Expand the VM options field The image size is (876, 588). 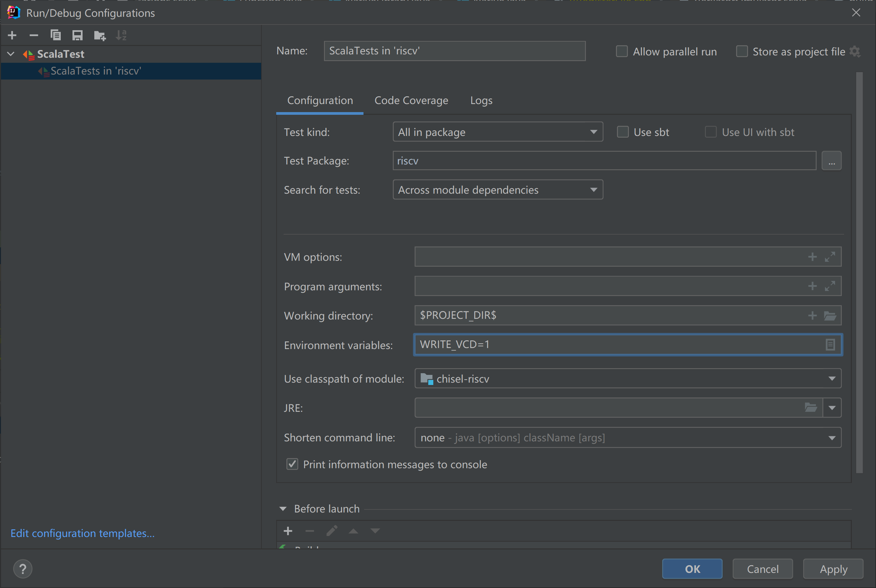[830, 257]
